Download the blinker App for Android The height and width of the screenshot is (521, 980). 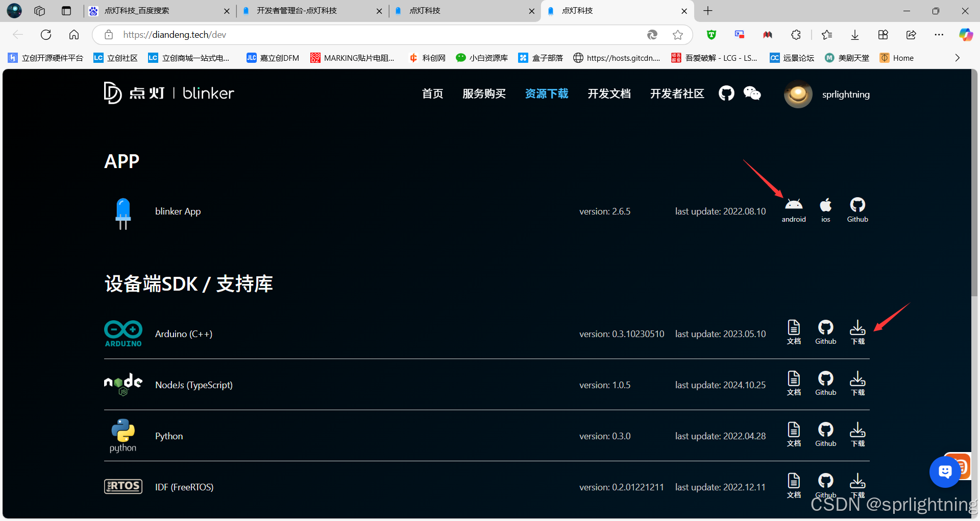point(794,210)
